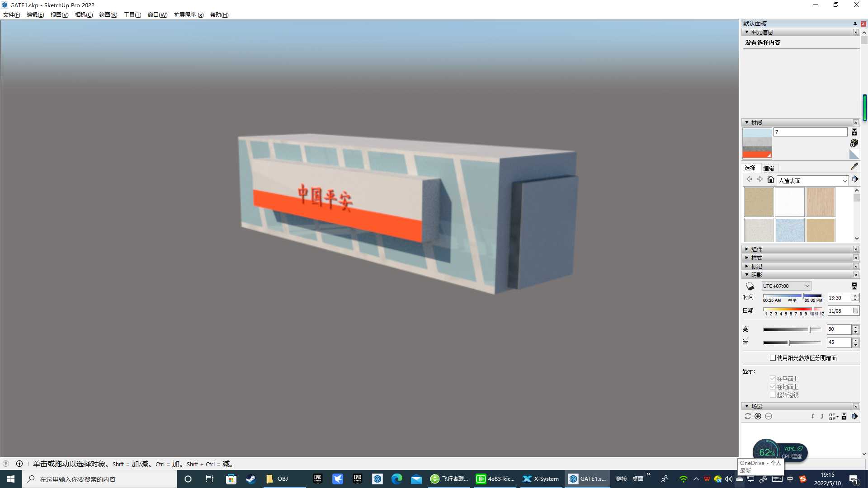Open the scene view options menu

tap(834, 417)
